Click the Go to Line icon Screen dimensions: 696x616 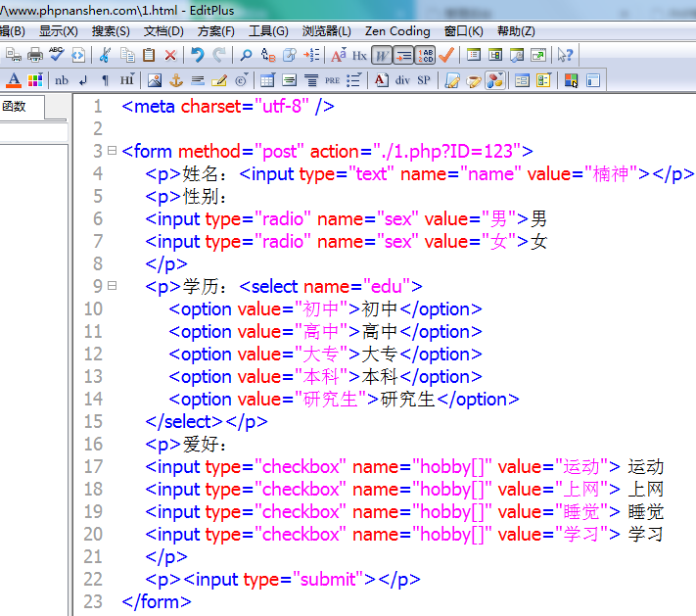click(x=311, y=55)
